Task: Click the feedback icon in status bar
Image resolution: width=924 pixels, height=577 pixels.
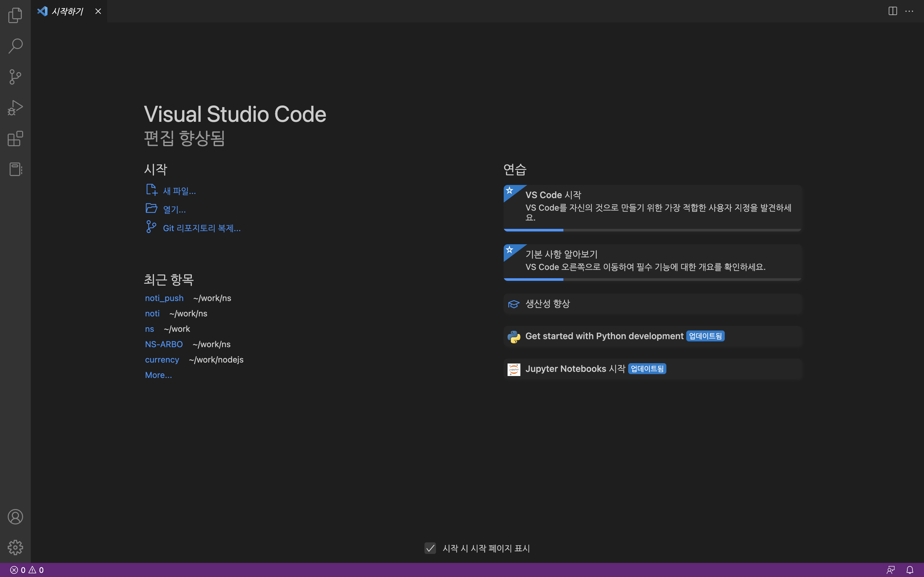Action: (891, 570)
